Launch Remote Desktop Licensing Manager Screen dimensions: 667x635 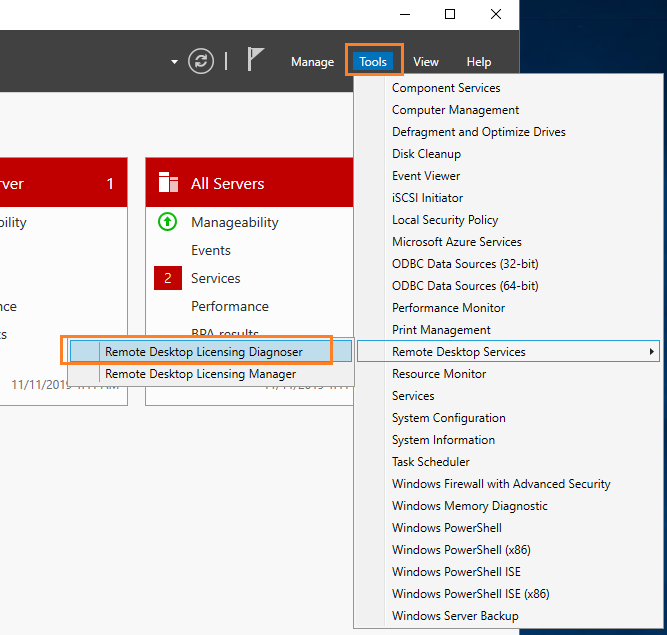(211, 374)
